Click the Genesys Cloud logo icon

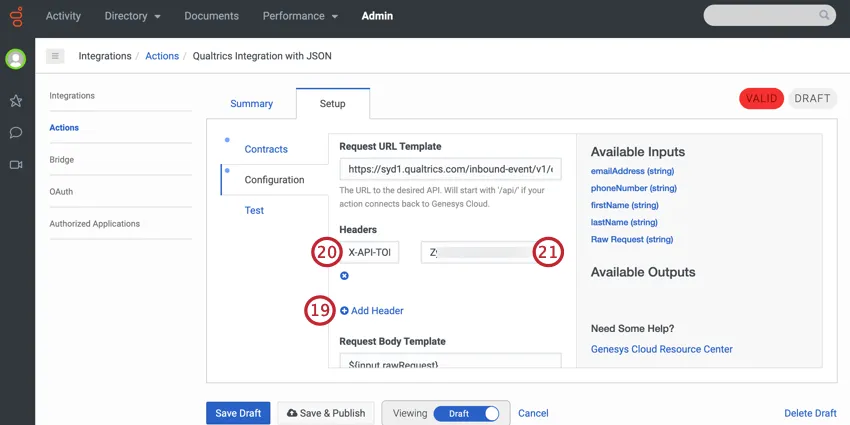click(16, 17)
